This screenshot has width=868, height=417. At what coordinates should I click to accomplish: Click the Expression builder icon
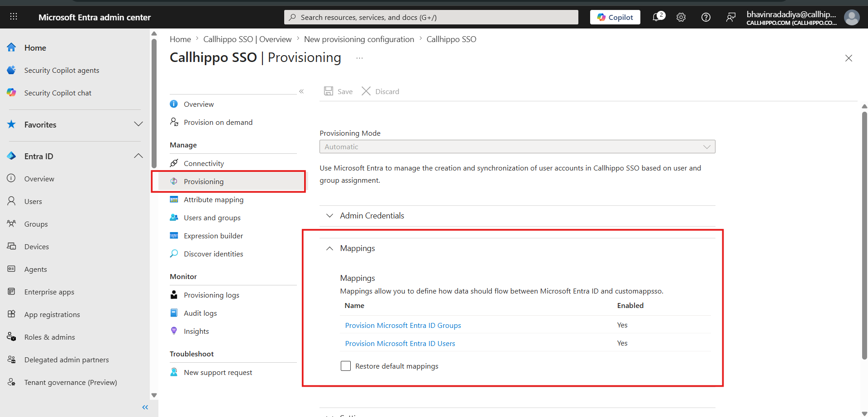(x=174, y=236)
